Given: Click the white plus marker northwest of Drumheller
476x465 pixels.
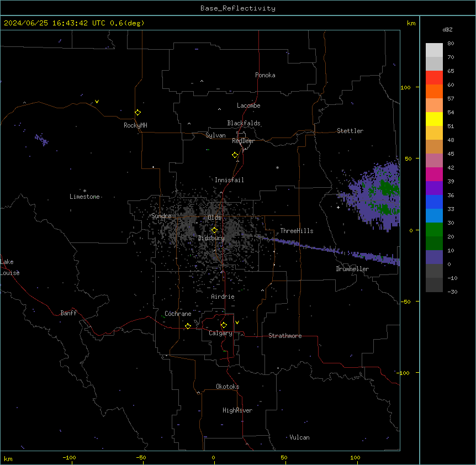Looking at the screenshot, I should pos(338,207).
